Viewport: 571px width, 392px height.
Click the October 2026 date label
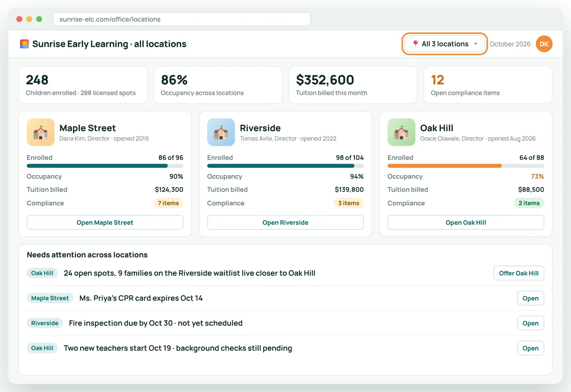point(510,44)
